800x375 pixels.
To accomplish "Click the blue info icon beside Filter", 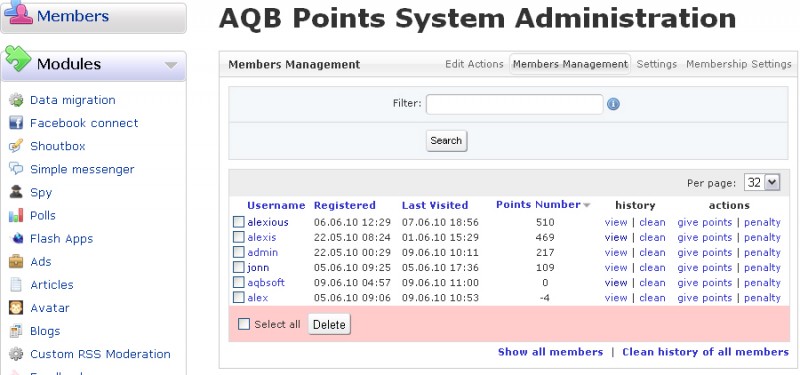I will pos(613,104).
